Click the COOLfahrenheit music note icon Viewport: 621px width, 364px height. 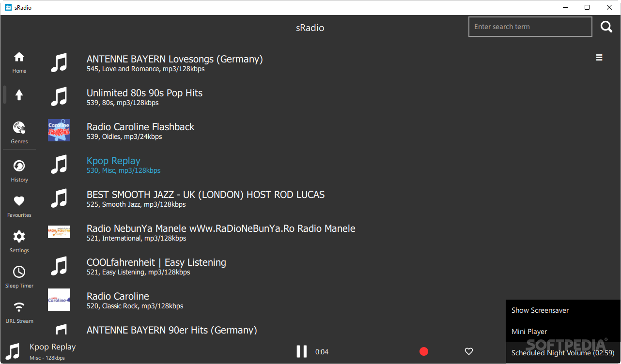click(x=59, y=266)
